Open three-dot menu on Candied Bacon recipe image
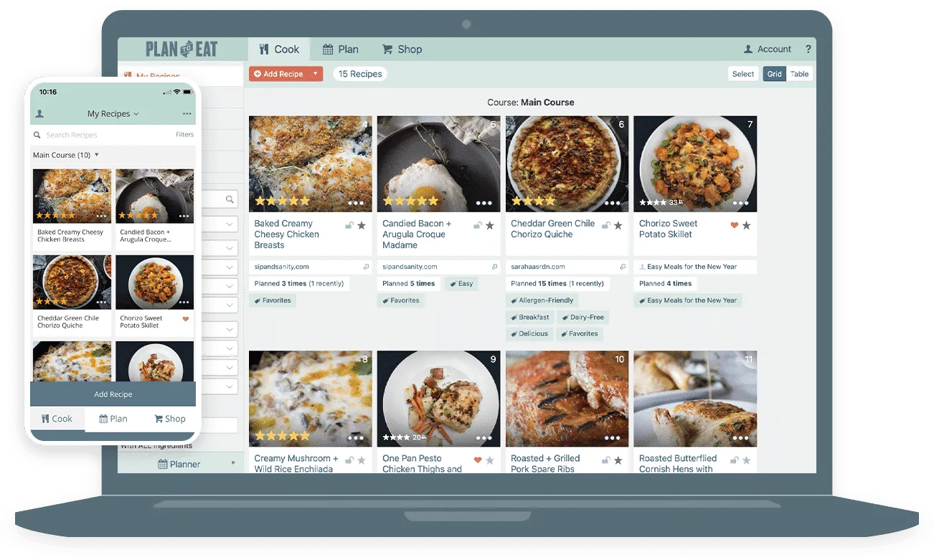934x560 pixels. [x=483, y=203]
